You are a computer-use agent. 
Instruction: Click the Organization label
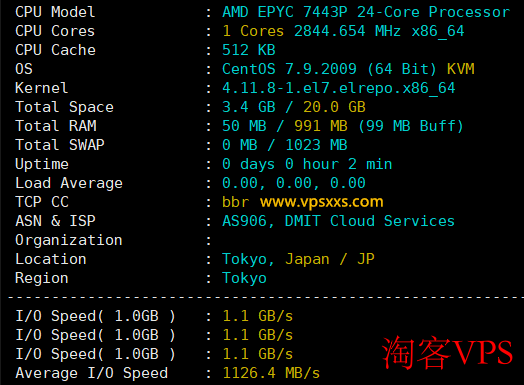[x=69, y=240]
